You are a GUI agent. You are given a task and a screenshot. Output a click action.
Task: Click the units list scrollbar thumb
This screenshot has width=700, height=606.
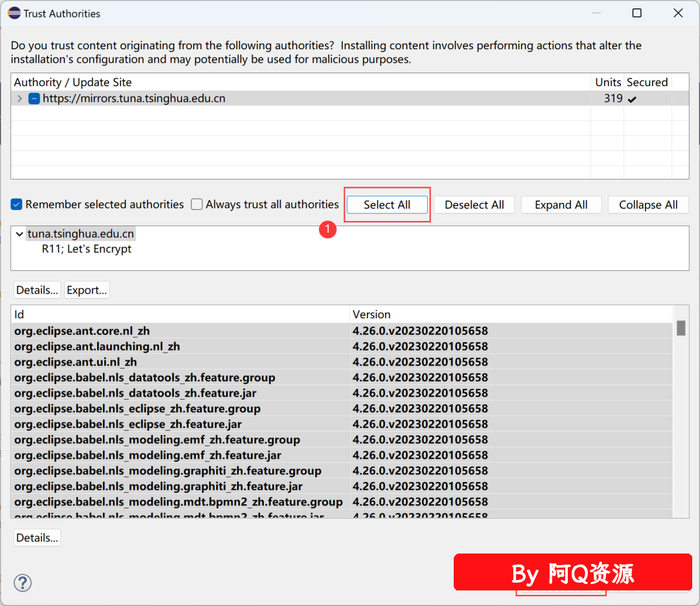click(x=681, y=328)
